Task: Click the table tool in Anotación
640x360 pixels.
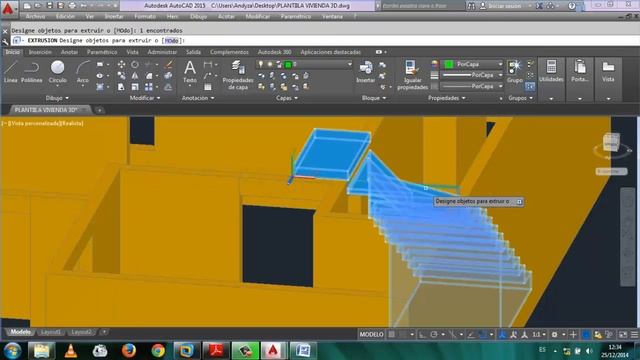Action: tap(208, 87)
